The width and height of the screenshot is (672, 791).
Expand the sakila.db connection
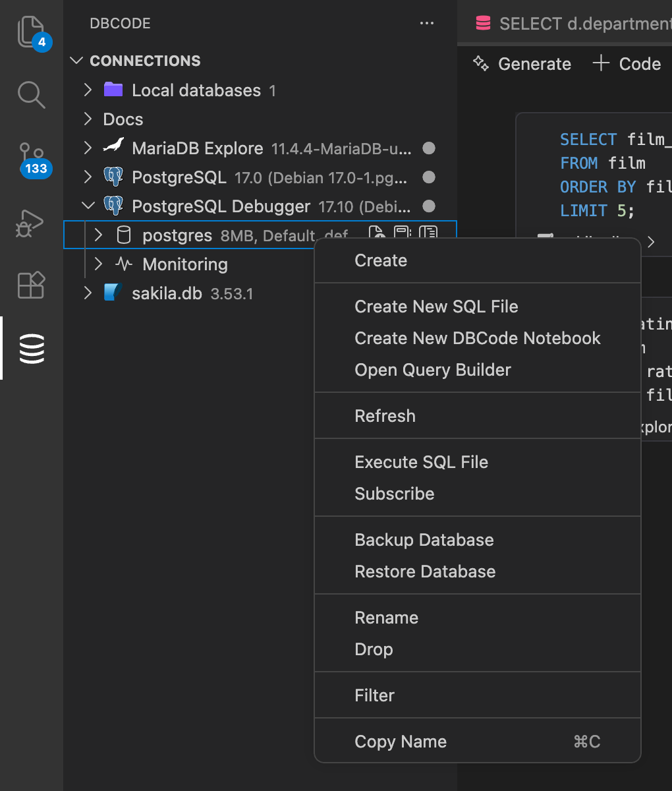click(x=88, y=293)
